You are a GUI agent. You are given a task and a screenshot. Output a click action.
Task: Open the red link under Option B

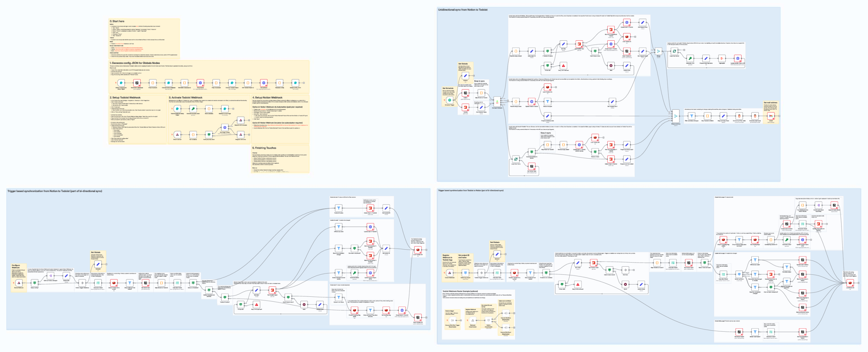coord(280,126)
